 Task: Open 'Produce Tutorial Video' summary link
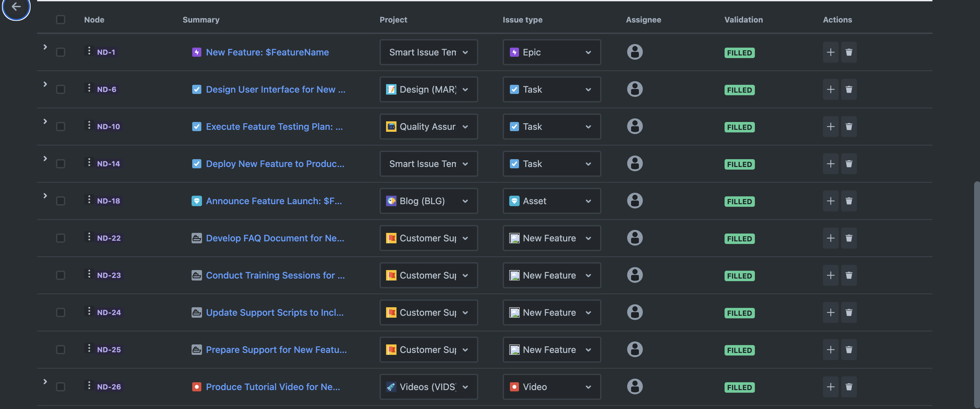(x=273, y=386)
